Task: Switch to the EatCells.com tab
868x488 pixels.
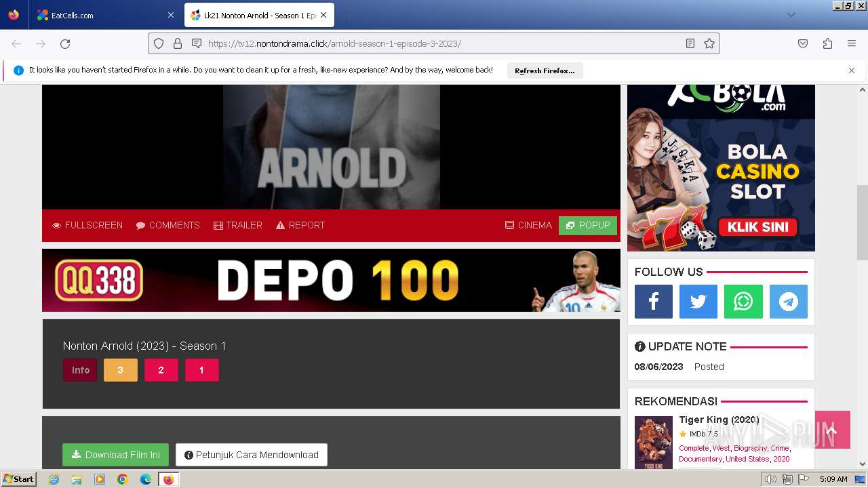Action: click(105, 15)
